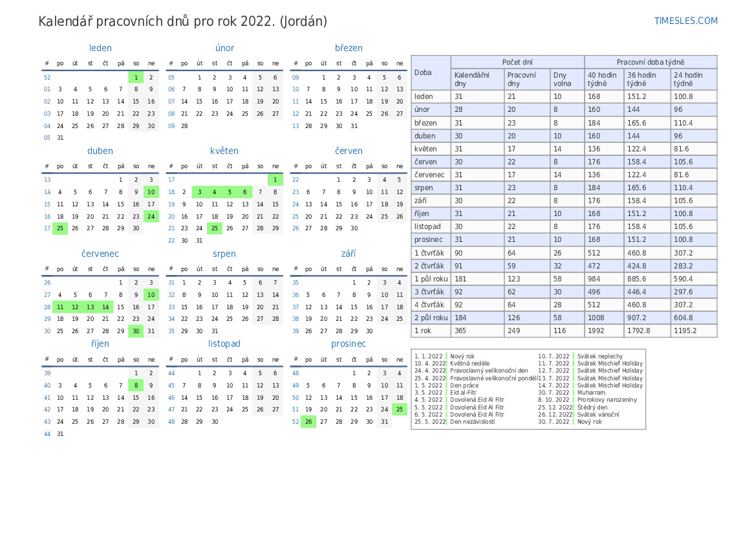The image size is (756, 535).
Task: Click highlighted October 8 in říjen calendar
Action: pyautogui.click(x=136, y=385)
